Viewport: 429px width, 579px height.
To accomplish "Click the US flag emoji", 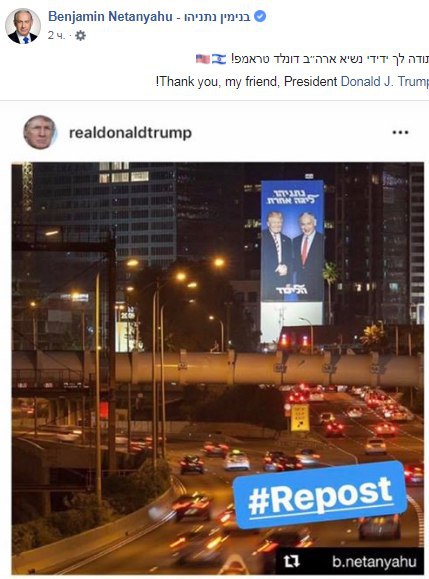I will pos(203,59).
